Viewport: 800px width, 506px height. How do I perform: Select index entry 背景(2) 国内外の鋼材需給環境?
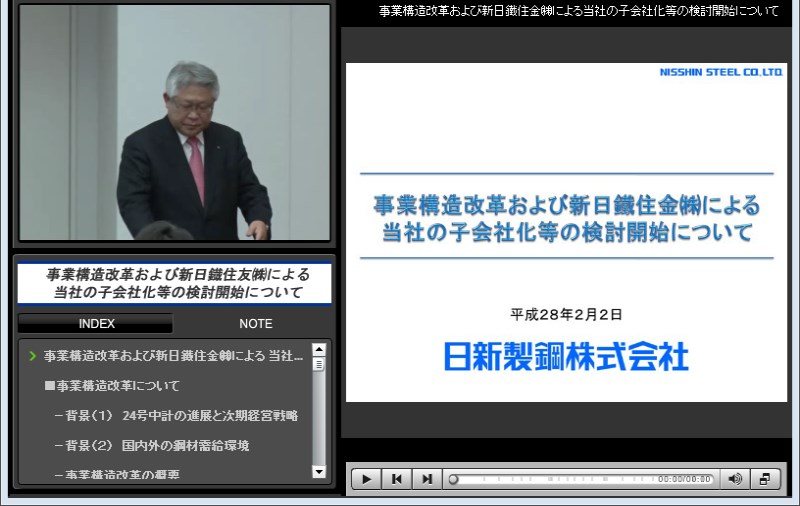coord(152,445)
